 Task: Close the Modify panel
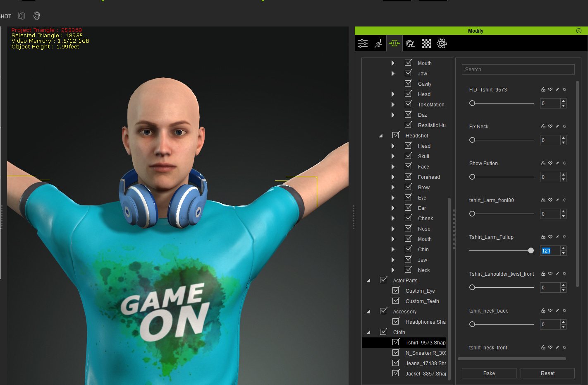(x=579, y=31)
